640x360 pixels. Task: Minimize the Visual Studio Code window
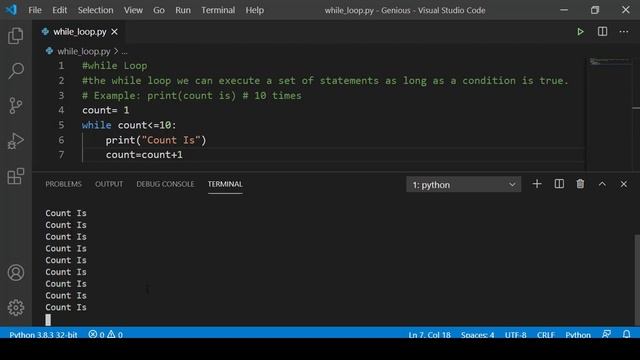(x=564, y=10)
